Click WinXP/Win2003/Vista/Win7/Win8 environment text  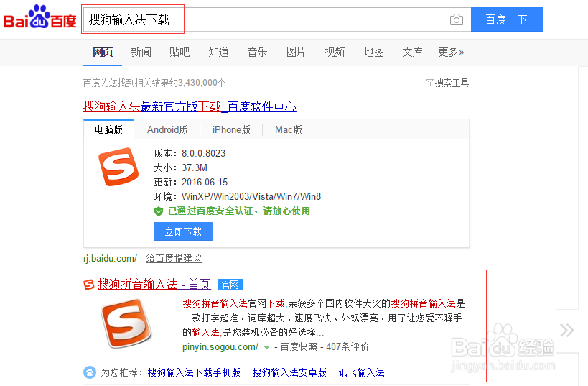tap(251, 196)
